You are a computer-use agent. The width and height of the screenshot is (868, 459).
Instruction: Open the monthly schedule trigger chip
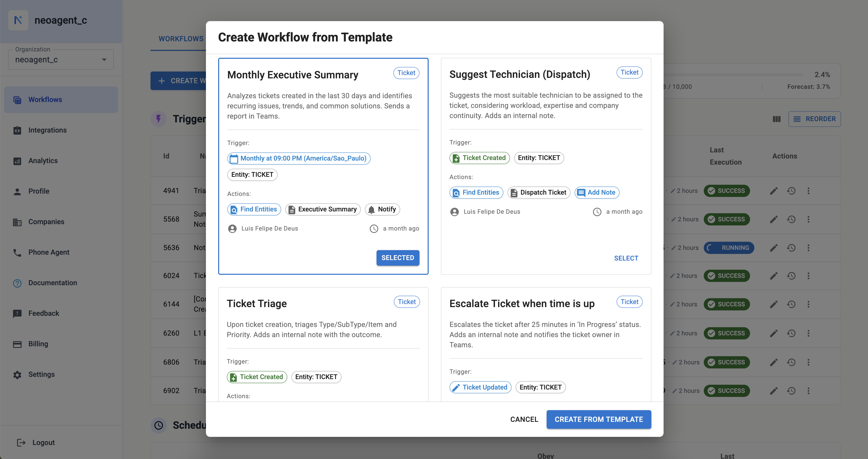click(x=299, y=159)
